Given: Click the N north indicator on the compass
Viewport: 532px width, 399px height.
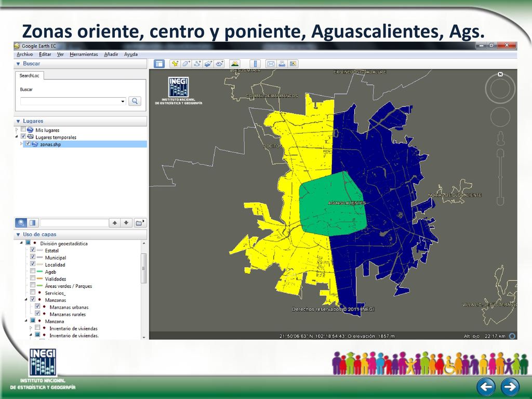Looking at the screenshot, I should click(x=500, y=74).
